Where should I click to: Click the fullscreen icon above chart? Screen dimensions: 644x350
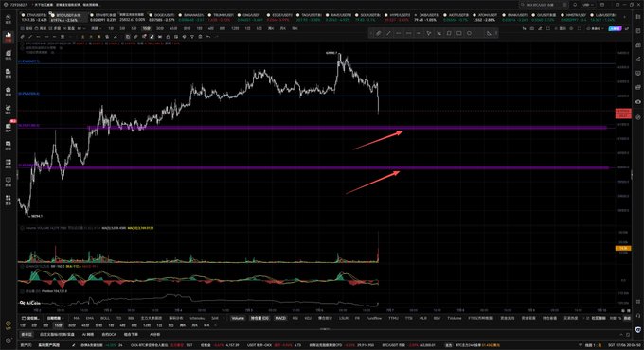pyautogui.click(x=579, y=28)
